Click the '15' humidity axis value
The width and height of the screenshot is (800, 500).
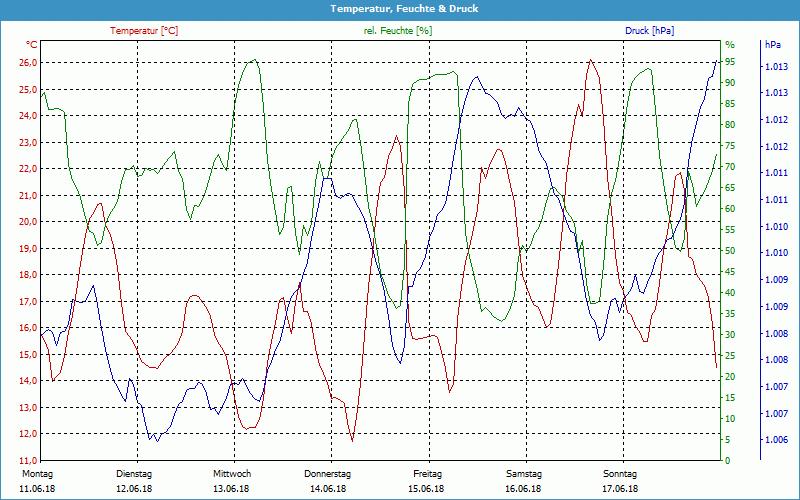click(x=730, y=397)
